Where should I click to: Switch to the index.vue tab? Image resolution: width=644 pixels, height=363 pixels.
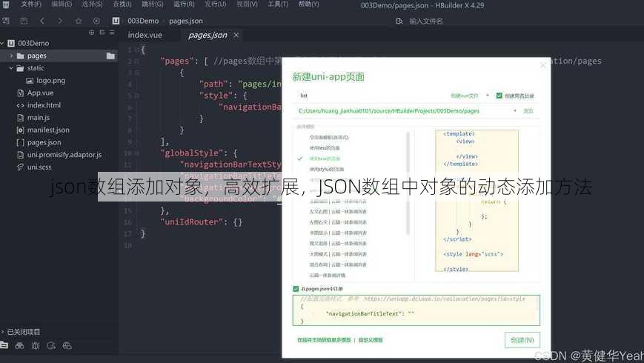coord(145,36)
